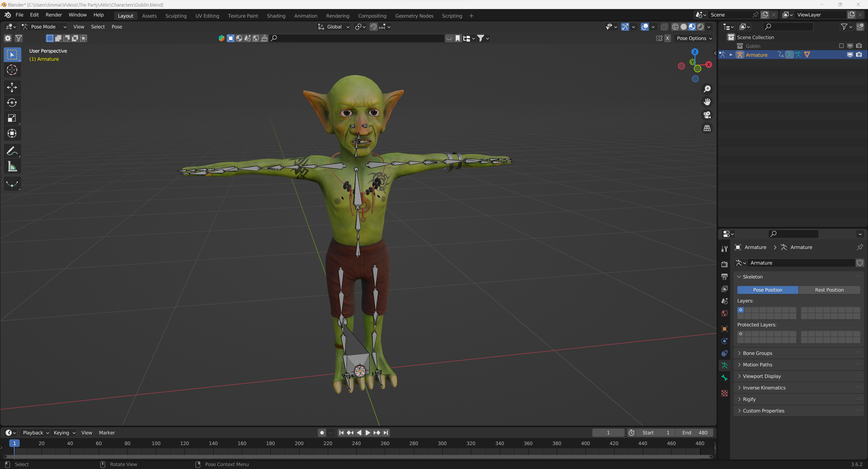The width and height of the screenshot is (868, 469).
Task: Open the Render menu
Action: point(54,15)
